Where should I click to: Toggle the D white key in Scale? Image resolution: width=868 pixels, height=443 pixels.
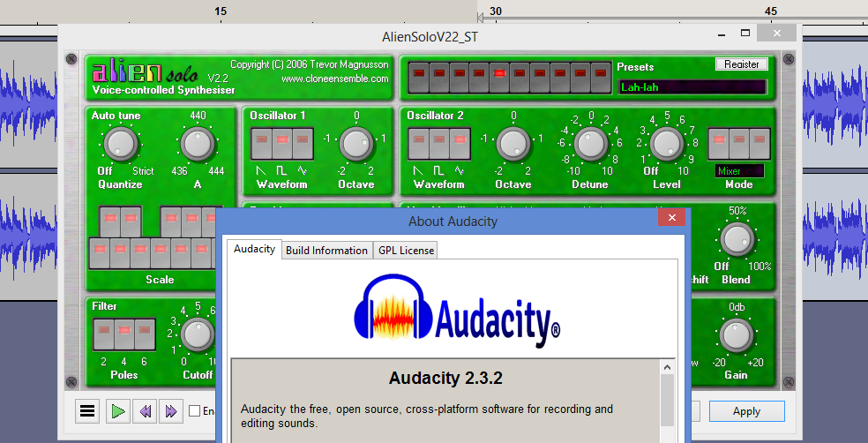click(120, 253)
